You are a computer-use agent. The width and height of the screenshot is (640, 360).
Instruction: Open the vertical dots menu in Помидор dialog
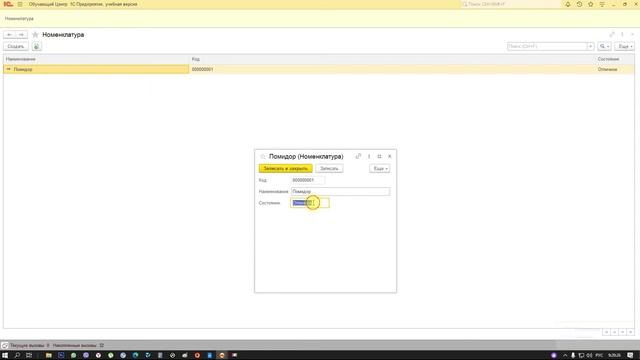tap(369, 156)
